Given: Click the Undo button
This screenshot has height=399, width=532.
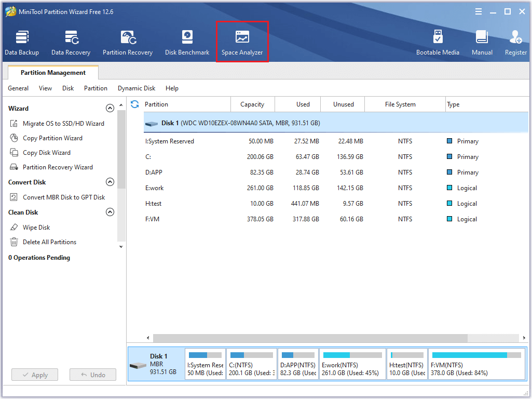Looking at the screenshot, I should pos(92,374).
